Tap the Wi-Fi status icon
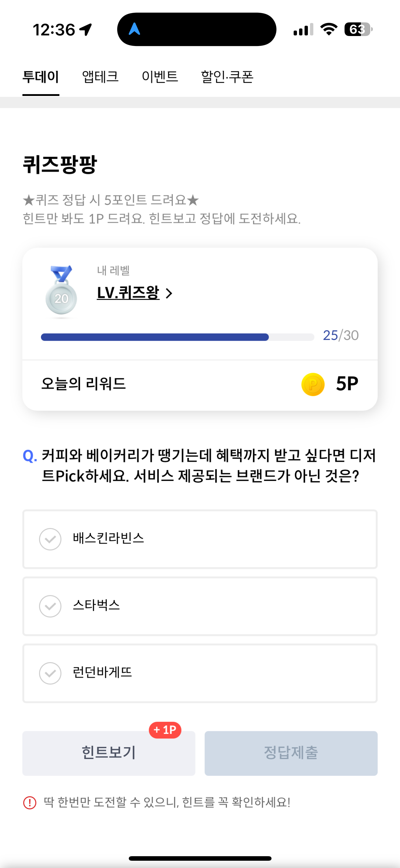Image resolution: width=400 pixels, height=868 pixels. click(329, 29)
